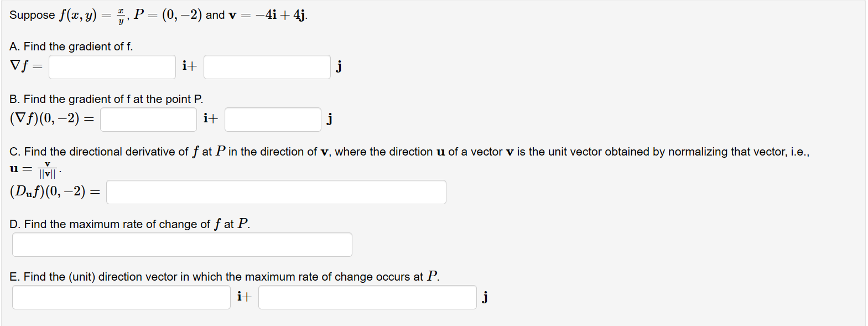868x326 pixels.
Task: Select the '(D_u f)(0,−2) =' label
Action: coord(55,192)
